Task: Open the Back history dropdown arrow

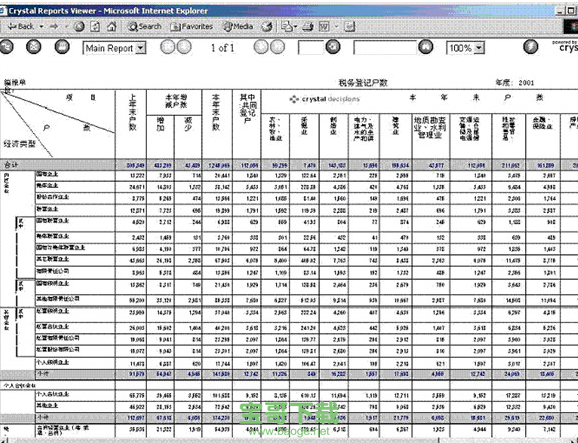Action: click(x=41, y=27)
